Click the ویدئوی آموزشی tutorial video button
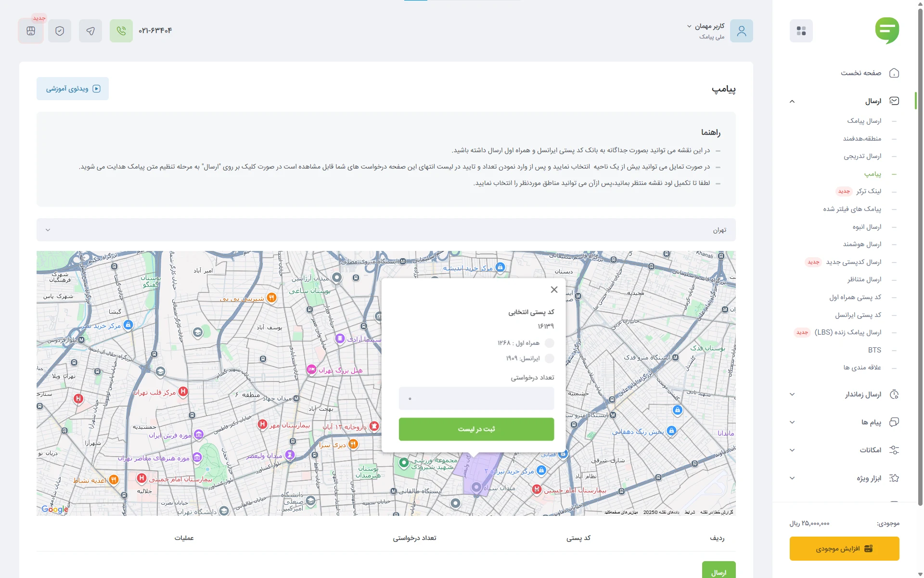 (73, 89)
